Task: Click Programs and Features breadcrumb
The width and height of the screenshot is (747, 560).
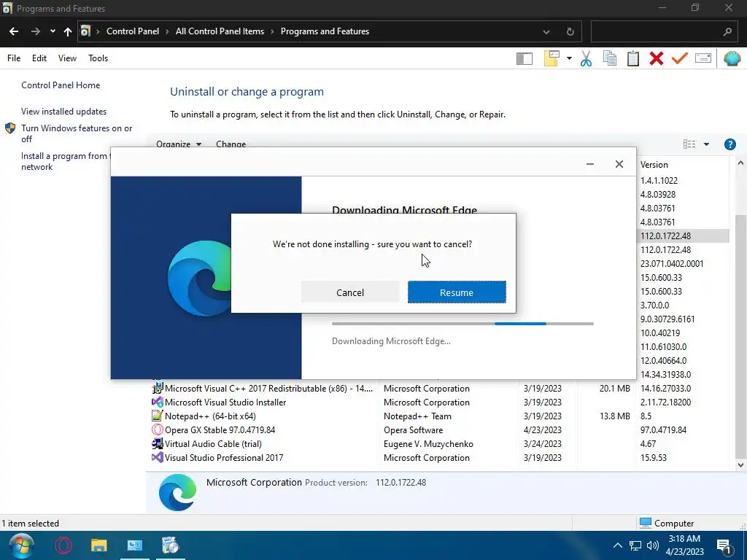Action: click(x=325, y=31)
